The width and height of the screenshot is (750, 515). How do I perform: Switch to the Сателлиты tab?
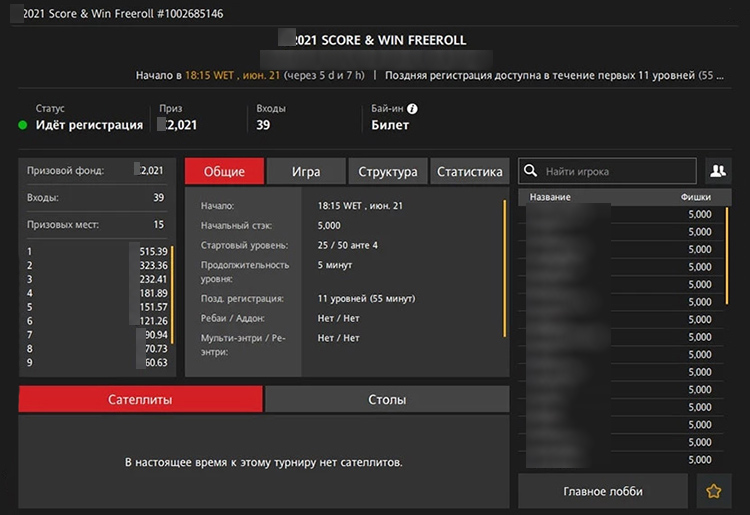click(140, 399)
